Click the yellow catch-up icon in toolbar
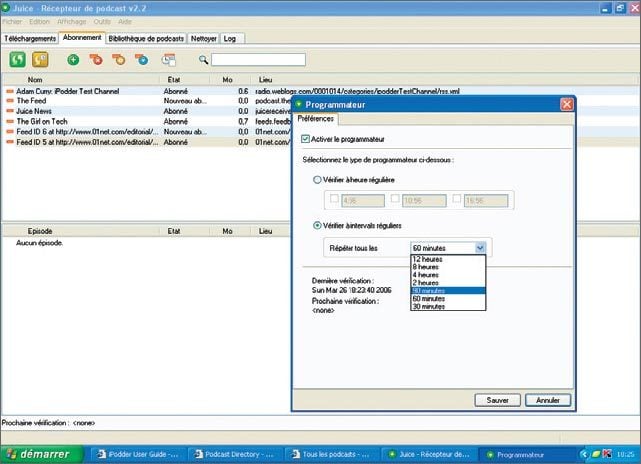 tap(38, 60)
